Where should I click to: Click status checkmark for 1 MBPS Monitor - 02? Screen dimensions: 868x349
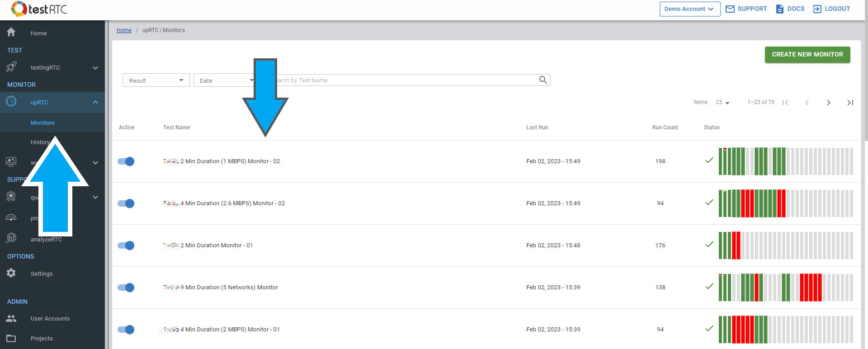tap(709, 160)
